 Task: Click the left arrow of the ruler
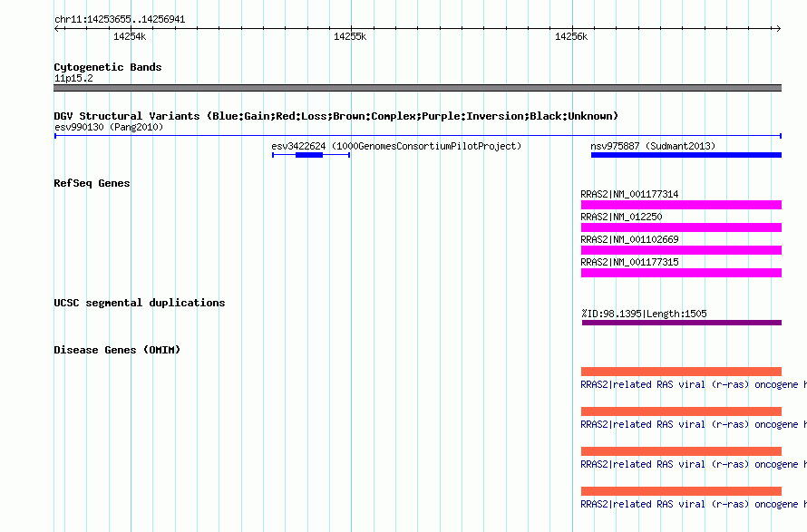click(x=57, y=28)
